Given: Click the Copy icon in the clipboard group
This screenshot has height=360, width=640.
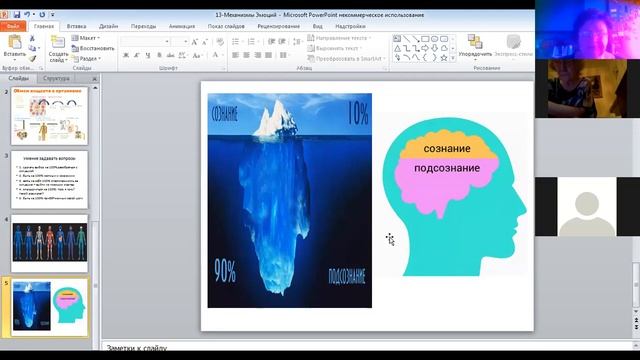Looking at the screenshot, I should tap(32, 49).
